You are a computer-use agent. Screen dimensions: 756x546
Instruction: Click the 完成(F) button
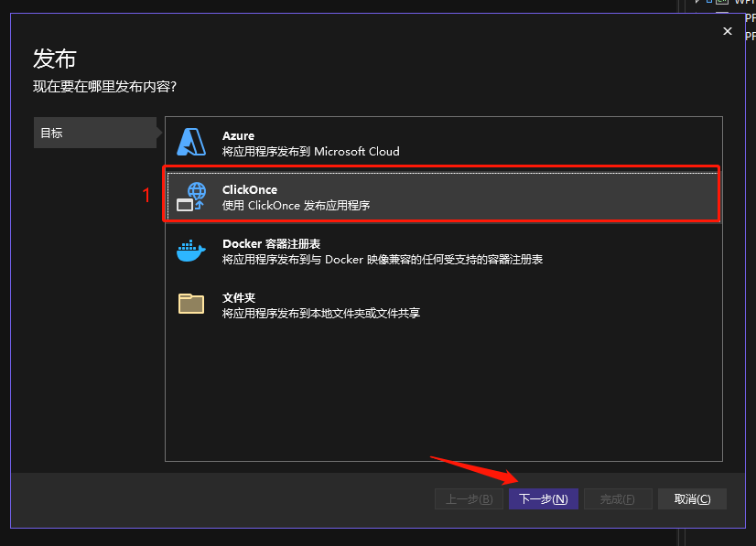point(618,498)
